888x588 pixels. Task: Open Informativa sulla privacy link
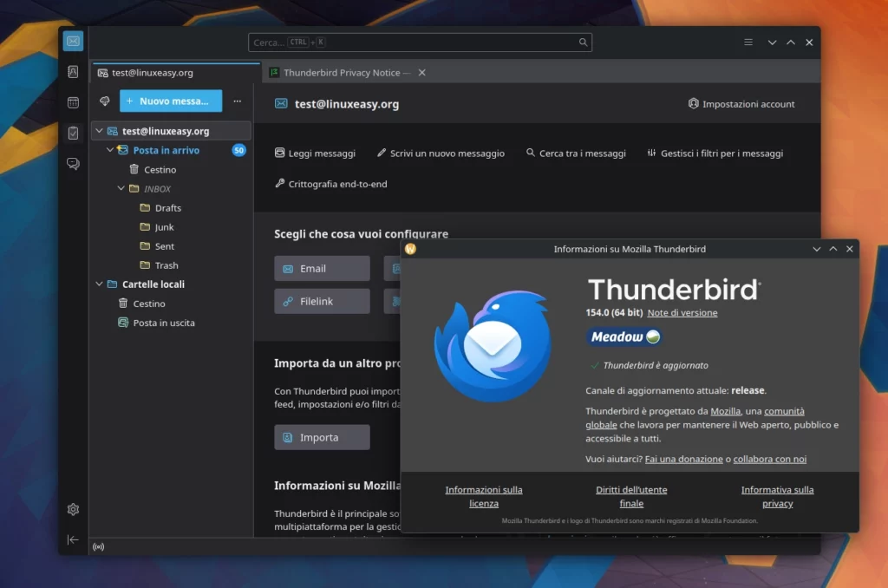click(x=777, y=496)
